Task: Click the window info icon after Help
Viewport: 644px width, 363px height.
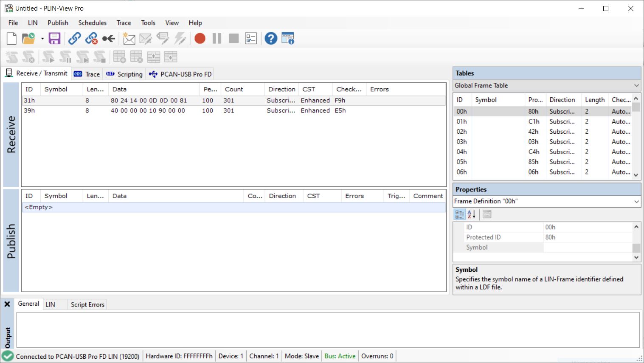Action: point(288,39)
